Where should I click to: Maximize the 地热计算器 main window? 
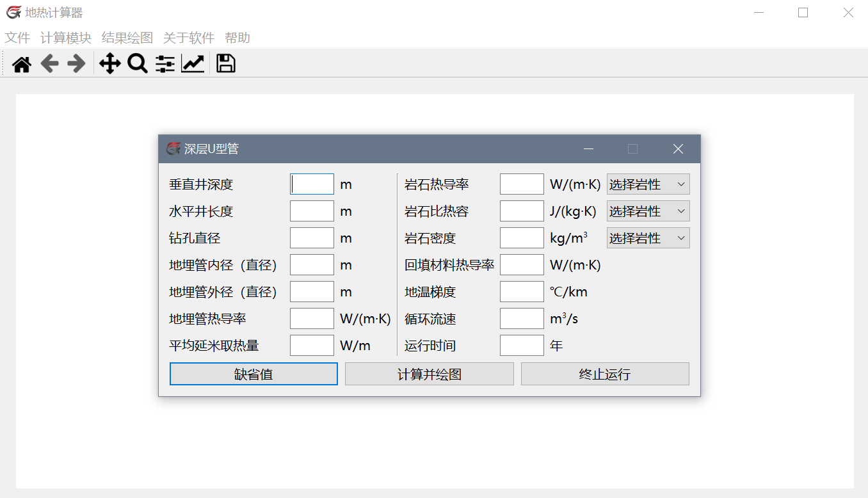coord(803,12)
